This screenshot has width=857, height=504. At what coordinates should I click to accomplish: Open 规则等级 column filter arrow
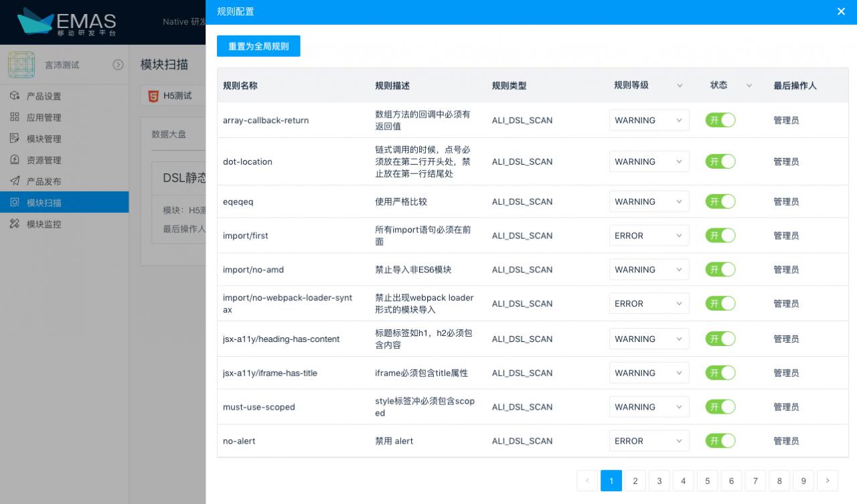[680, 86]
